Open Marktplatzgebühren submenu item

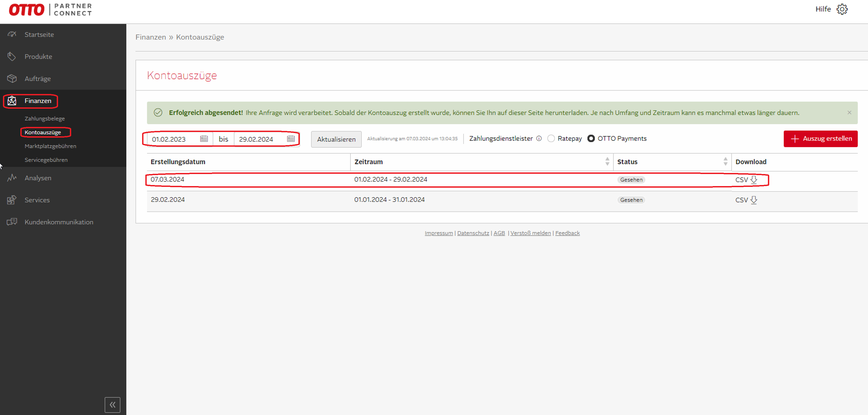pyautogui.click(x=50, y=146)
